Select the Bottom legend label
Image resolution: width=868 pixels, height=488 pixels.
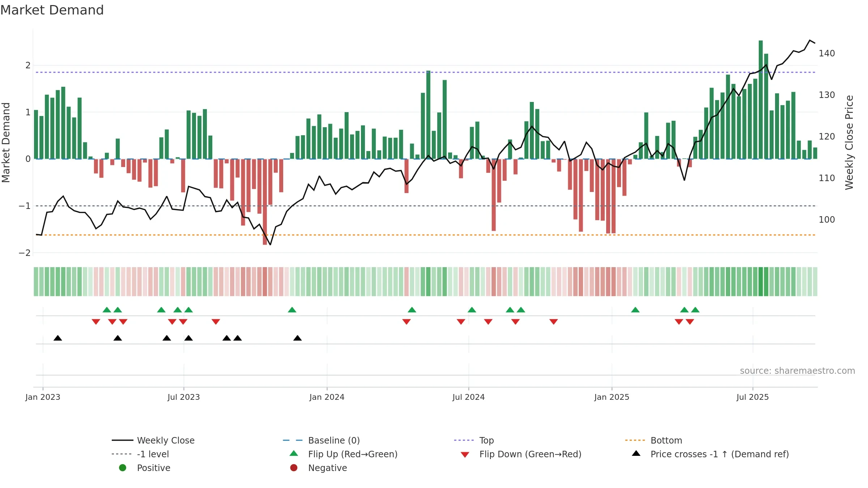[x=666, y=440]
